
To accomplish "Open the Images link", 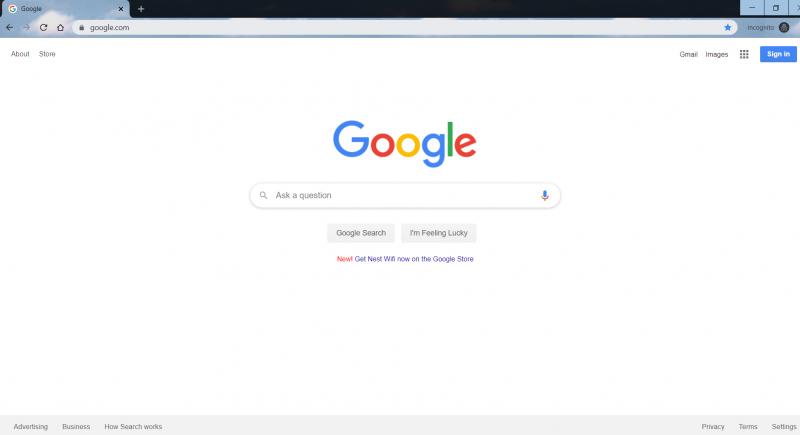I will click(x=716, y=54).
